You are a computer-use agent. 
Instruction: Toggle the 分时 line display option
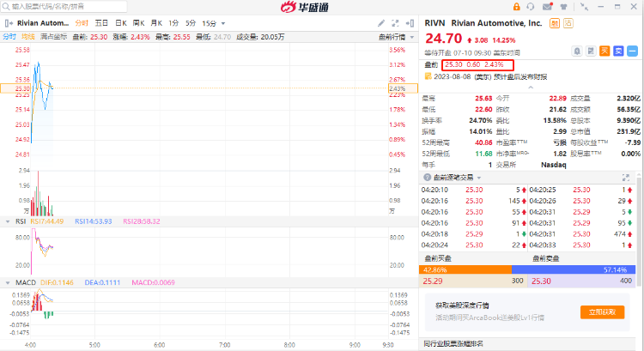9,37
